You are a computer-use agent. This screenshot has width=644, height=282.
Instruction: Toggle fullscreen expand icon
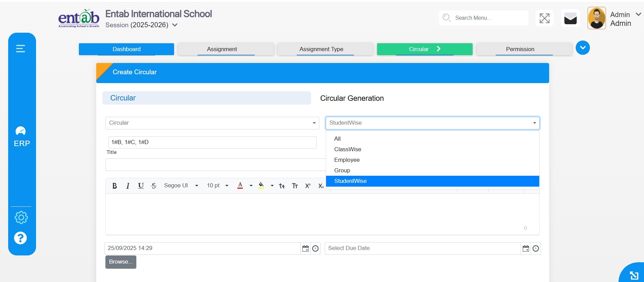point(544,18)
